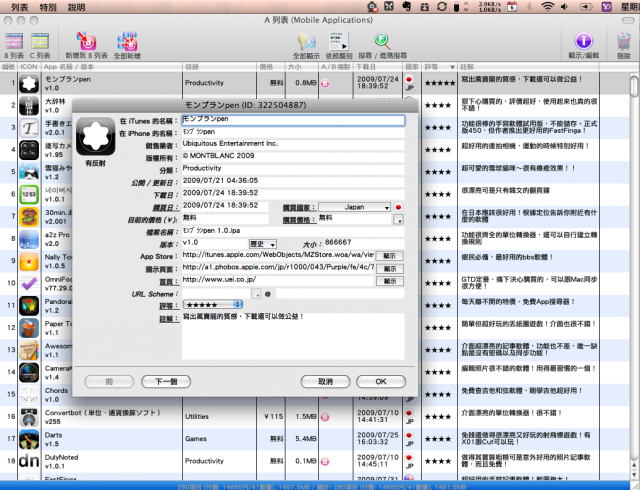The image size is (640, 490).
Task: Open the 歷史 version dropdown
Action: (x=263, y=244)
